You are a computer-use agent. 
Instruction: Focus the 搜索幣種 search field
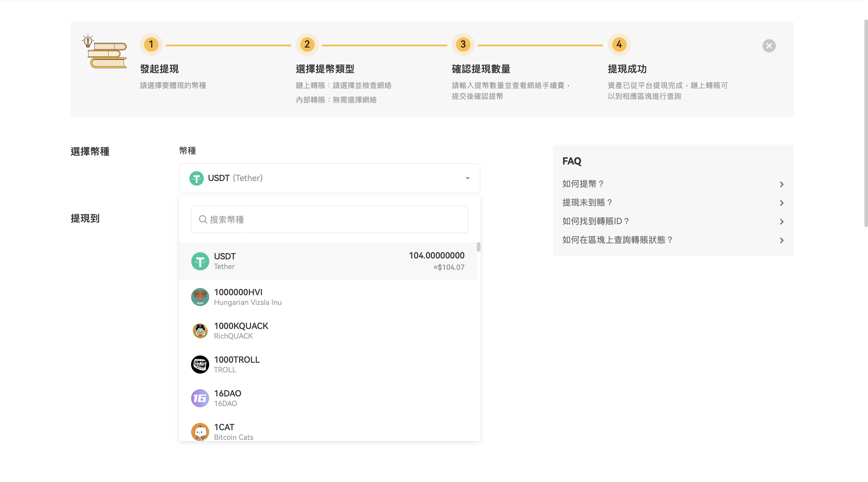coord(329,219)
